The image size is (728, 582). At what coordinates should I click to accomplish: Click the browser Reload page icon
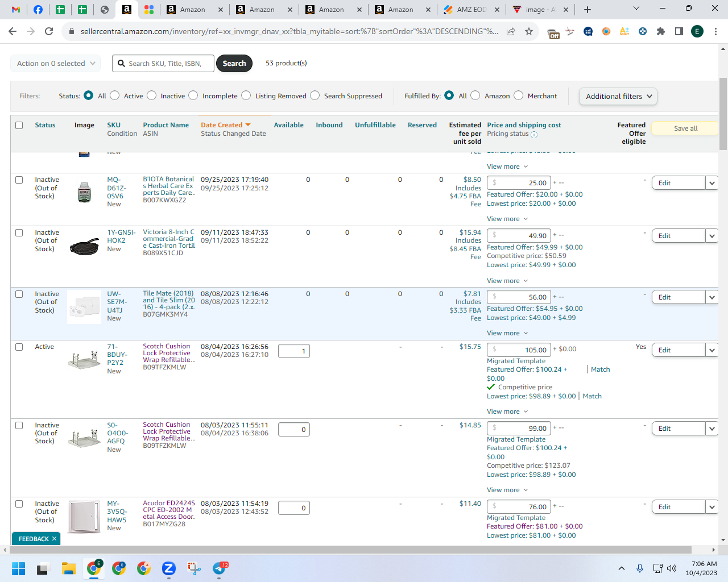click(49, 31)
